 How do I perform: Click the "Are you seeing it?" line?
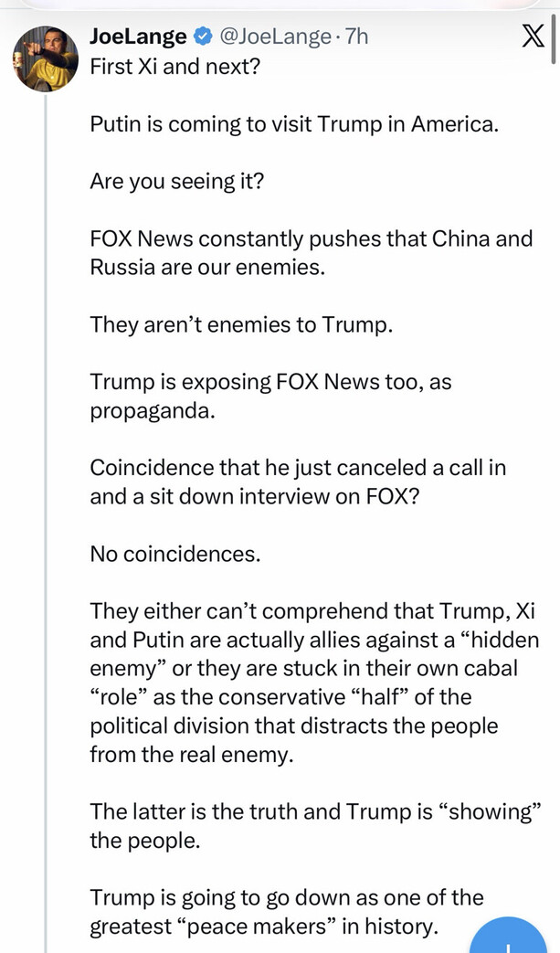177,181
